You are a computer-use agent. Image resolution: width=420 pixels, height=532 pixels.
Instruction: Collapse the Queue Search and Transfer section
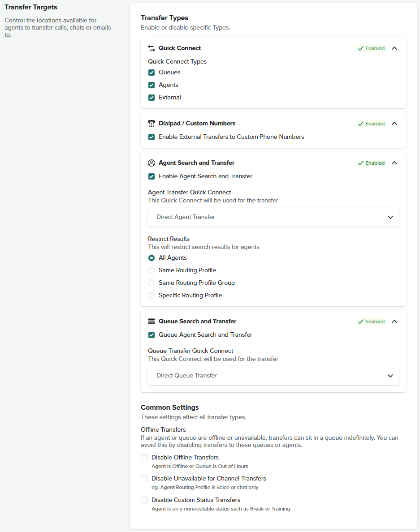tap(394, 322)
